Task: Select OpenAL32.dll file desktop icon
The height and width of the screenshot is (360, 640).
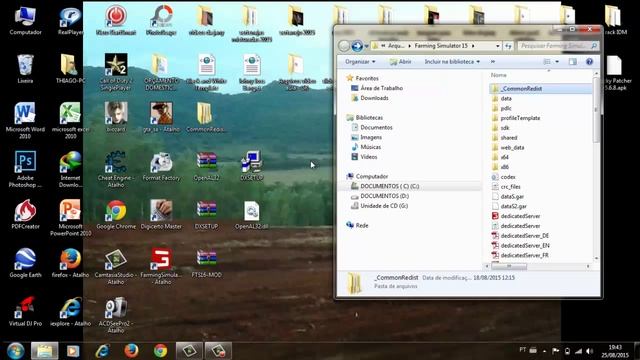Action: pos(251,215)
